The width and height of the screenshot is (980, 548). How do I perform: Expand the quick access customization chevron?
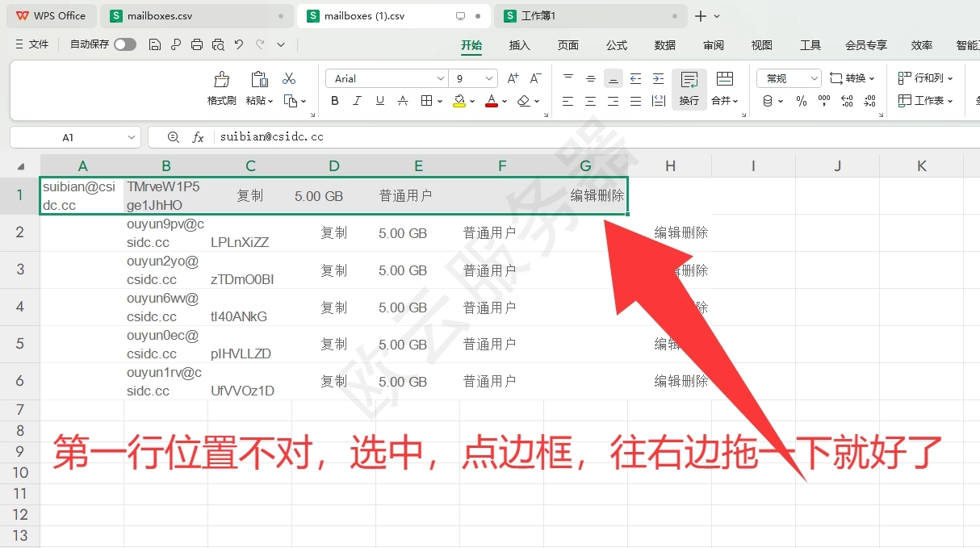pyautogui.click(x=281, y=44)
